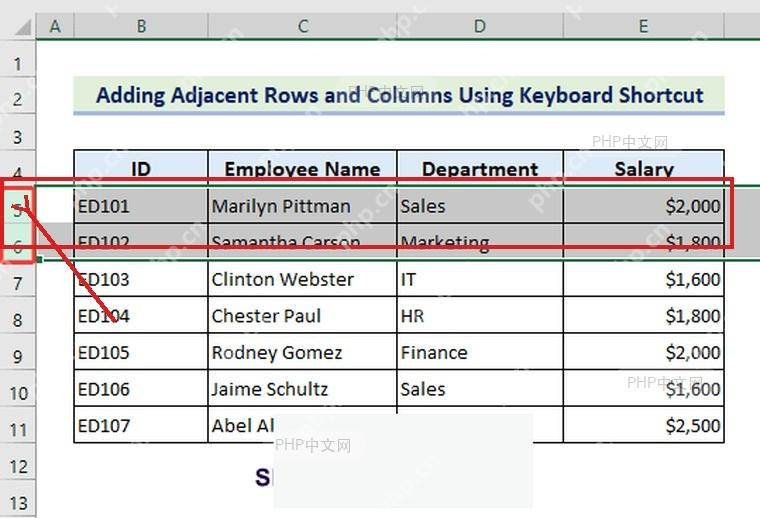
Task: Click $2,500 salary in ED107 row
Action: click(x=644, y=425)
